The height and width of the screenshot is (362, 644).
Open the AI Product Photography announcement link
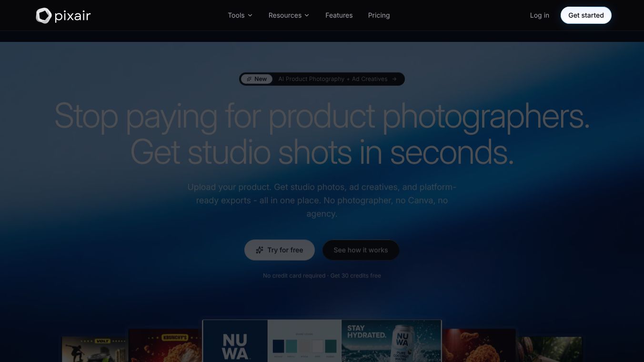click(x=322, y=79)
